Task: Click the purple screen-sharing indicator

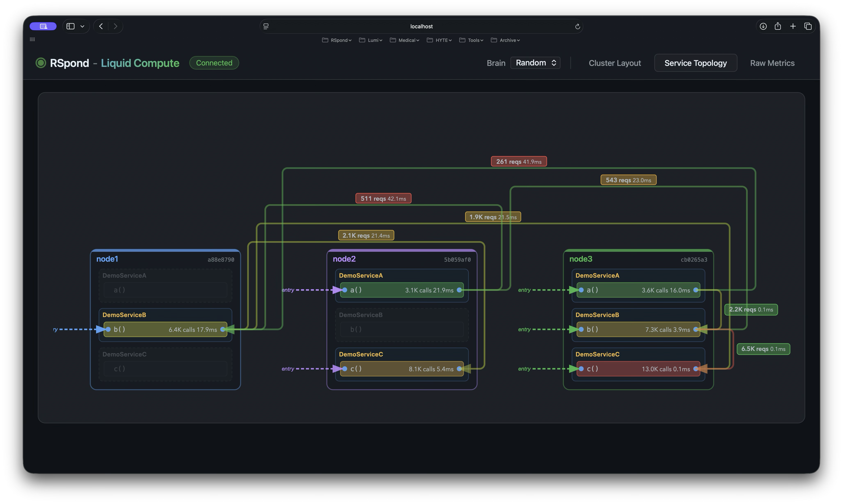Action: click(43, 26)
